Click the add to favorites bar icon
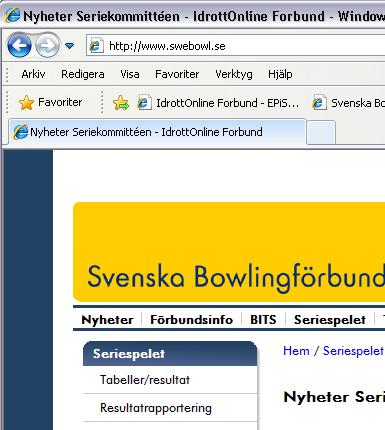385x430 pixels. [x=121, y=103]
